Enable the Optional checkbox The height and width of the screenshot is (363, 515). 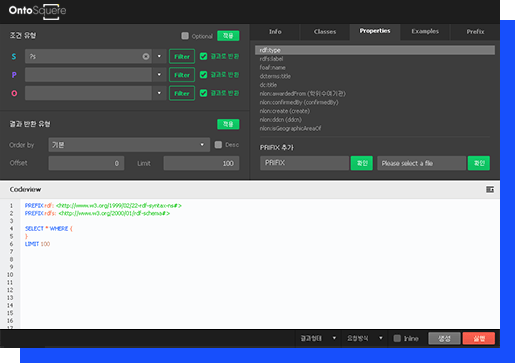185,36
